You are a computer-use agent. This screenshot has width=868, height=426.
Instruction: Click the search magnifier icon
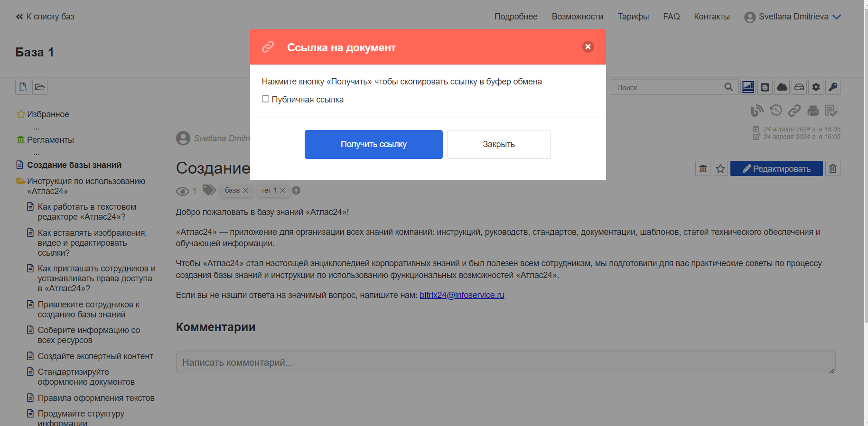point(728,87)
